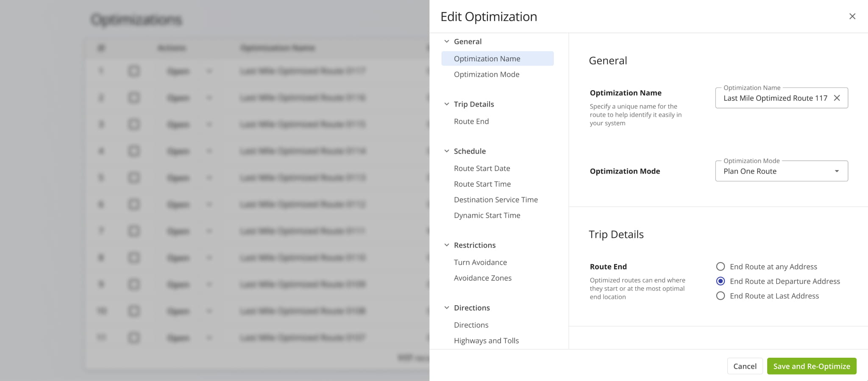Click Save and Re-Optimize button
The height and width of the screenshot is (381, 868).
(x=811, y=366)
